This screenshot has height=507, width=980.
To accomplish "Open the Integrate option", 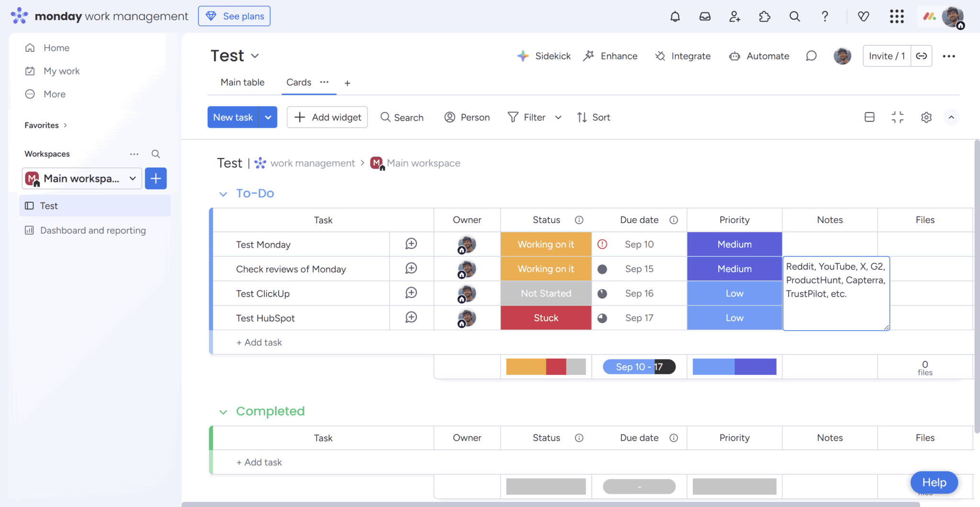I will 682,56.
